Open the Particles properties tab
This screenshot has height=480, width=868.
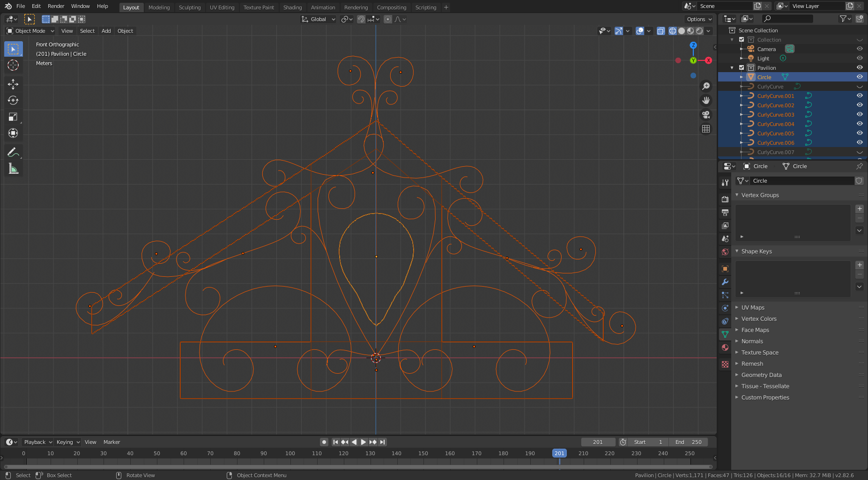tap(725, 295)
